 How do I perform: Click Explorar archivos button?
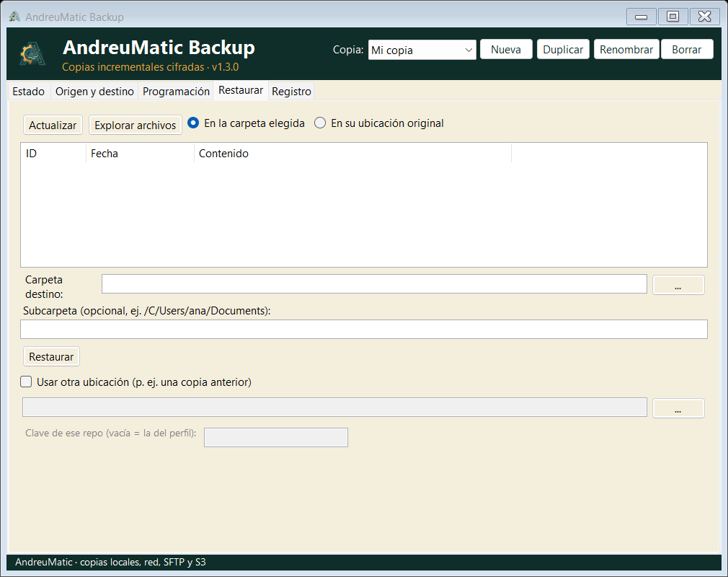(x=135, y=125)
